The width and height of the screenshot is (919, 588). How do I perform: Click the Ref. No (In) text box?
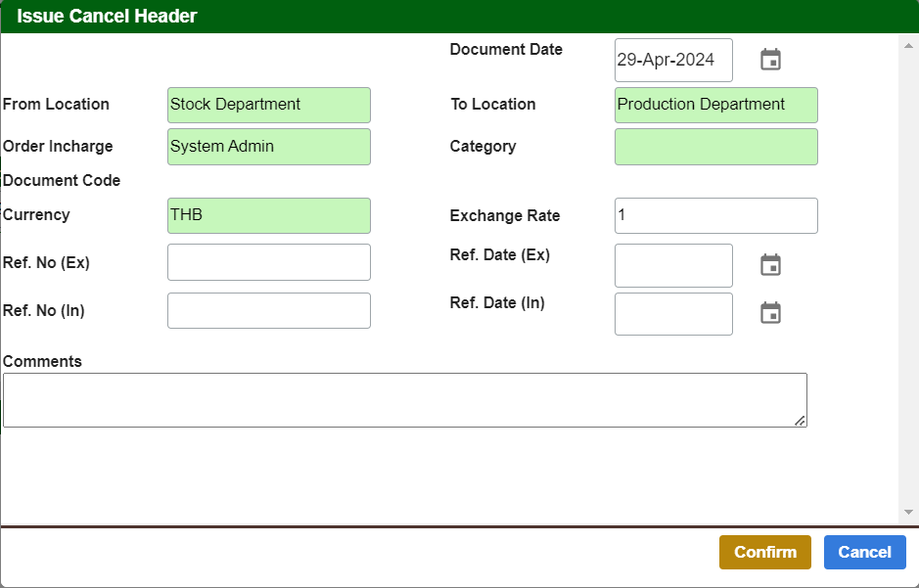tap(269, 310)
